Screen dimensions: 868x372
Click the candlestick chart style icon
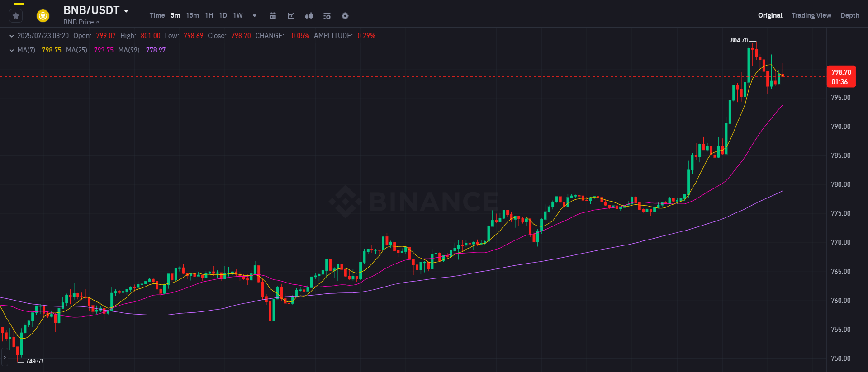pos(309,16)
